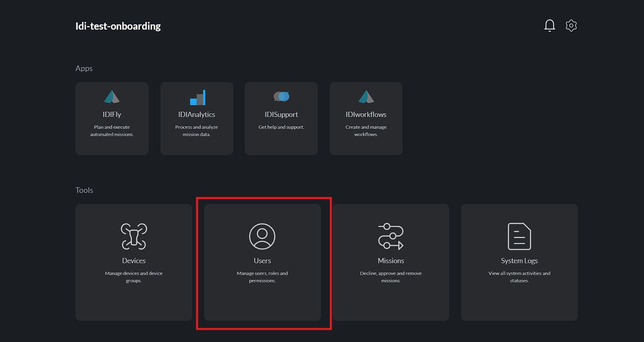Click the Users profile circle icon
Screen dimensions: 644x342
tap(262, 236)
